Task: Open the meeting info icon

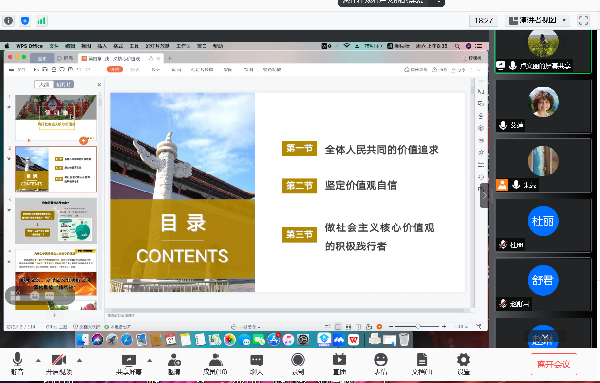Action: [x=8, y=21]
